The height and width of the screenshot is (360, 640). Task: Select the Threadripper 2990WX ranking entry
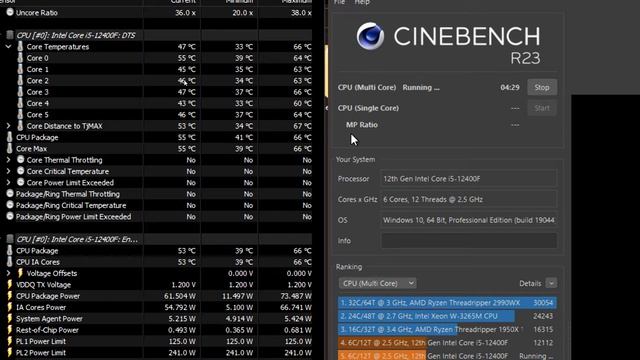(447, 303)
